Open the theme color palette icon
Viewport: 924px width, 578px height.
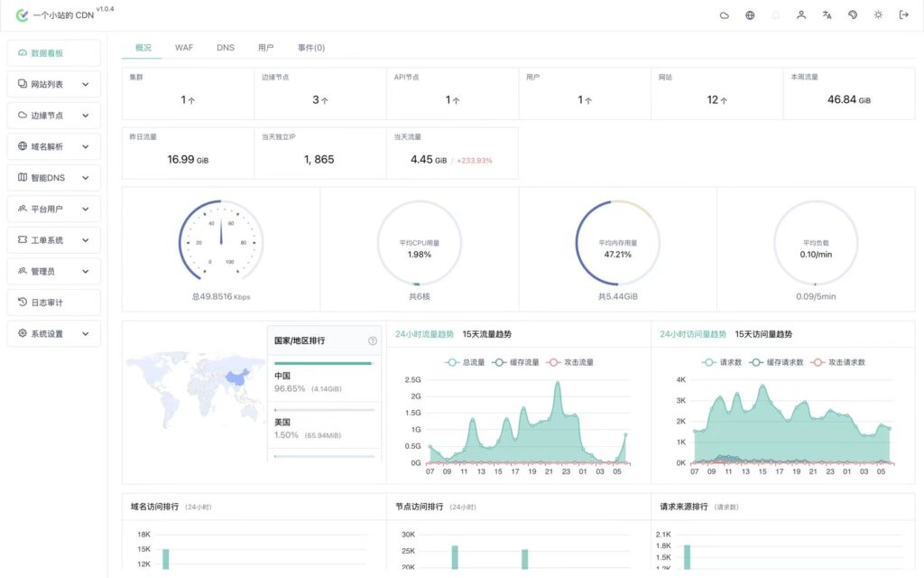853,15
